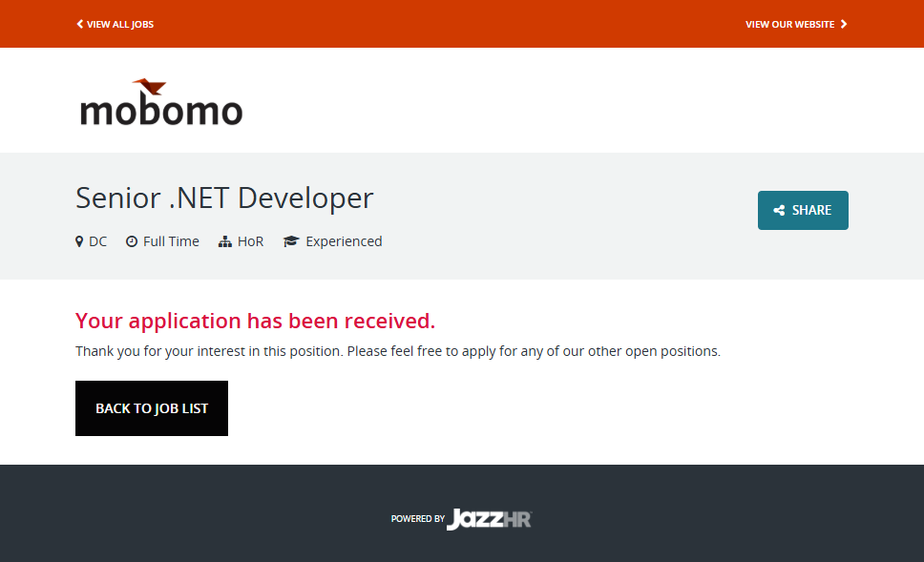Click the Senior .NET Developer job title
This screenshot has width=924, height=562.
coord(224,198)
